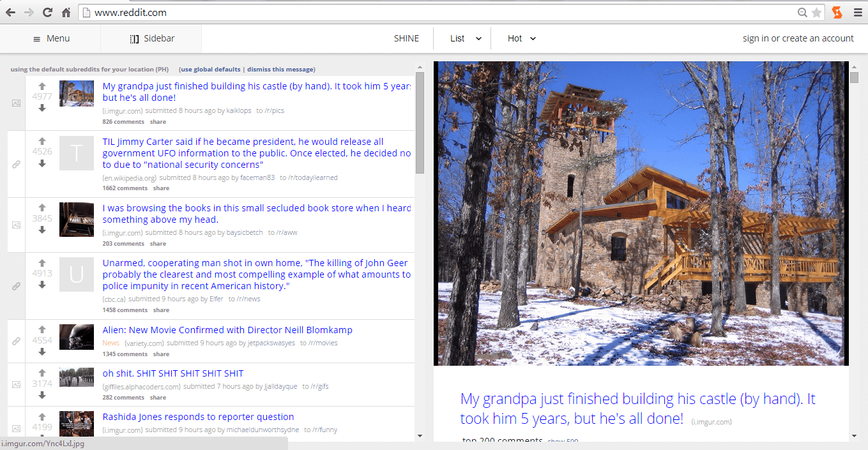868x450 pixels.
Task: Expand the Hot sorting dropdown
Action: pos(522,38)
